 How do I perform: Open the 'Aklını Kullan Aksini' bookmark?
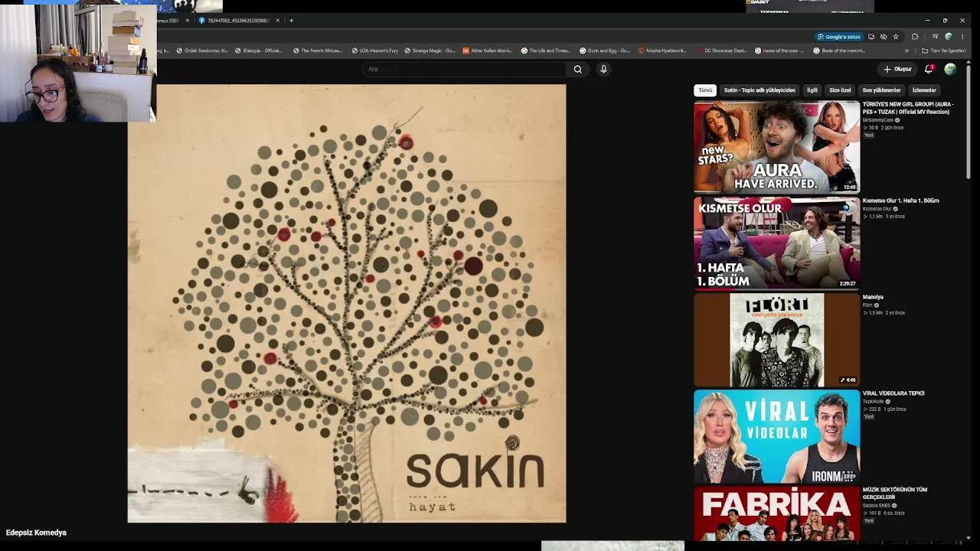pyautogui.click(x=488, y=51)
